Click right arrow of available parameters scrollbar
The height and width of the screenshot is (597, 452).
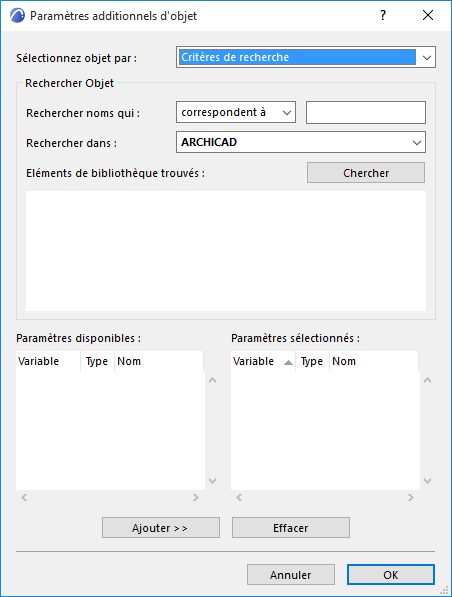196,497
